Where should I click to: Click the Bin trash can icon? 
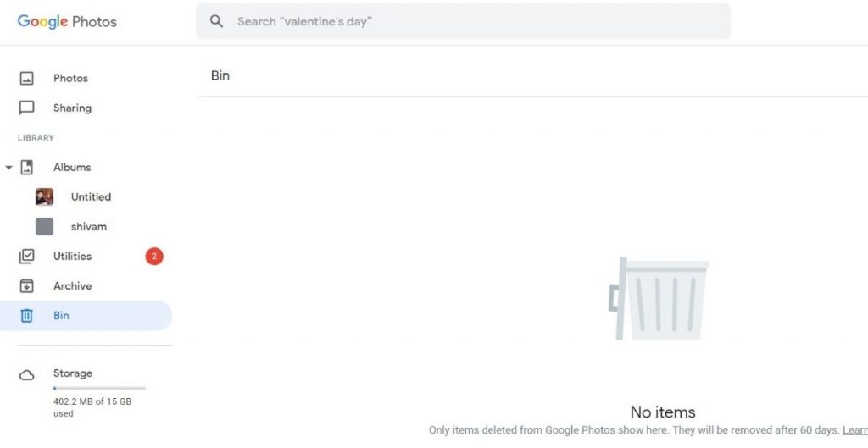27,315
